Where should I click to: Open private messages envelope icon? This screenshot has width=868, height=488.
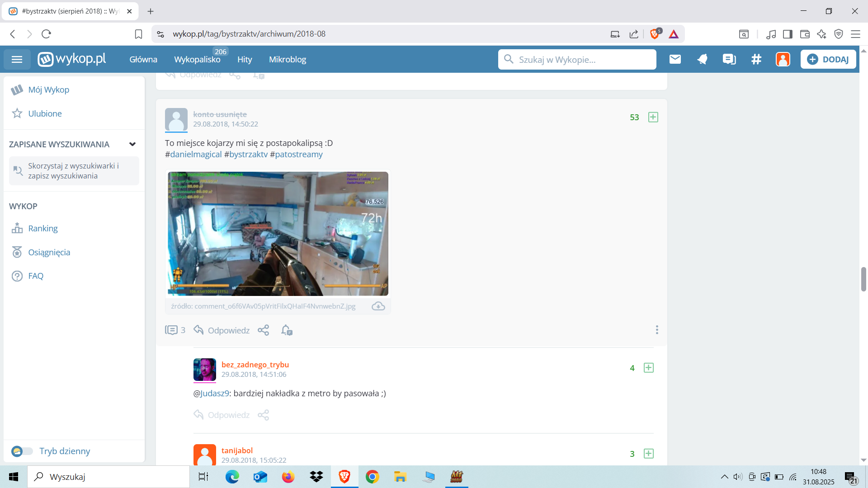tap(675, 59)
